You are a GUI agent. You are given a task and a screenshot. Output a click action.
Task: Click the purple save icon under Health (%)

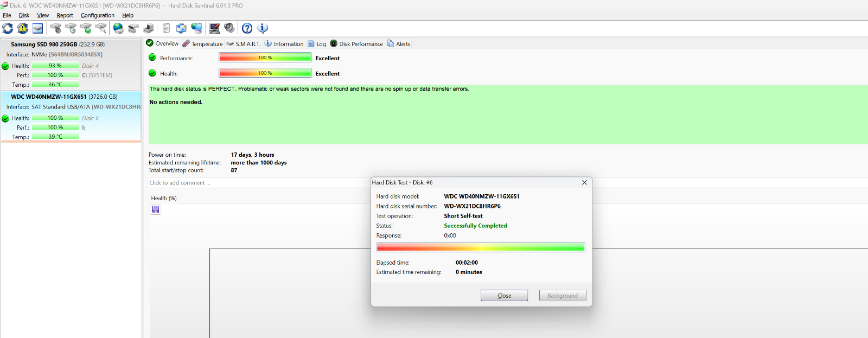coord(156,209)
